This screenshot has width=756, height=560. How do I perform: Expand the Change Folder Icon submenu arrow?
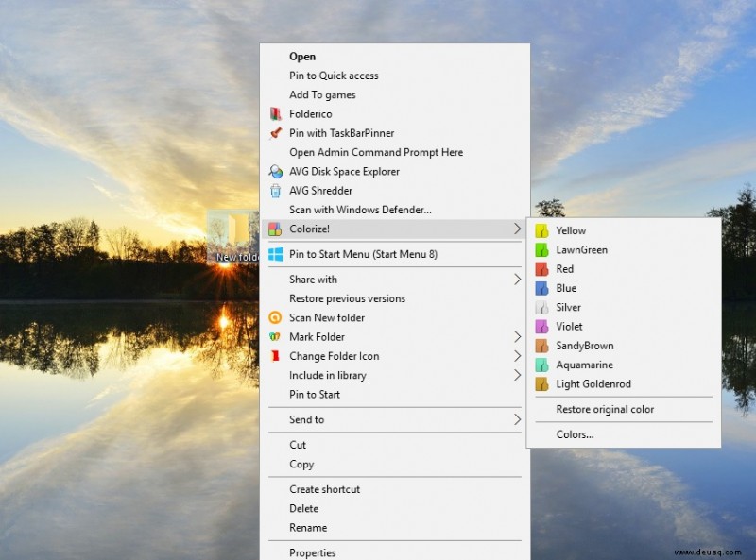(517, 356)
